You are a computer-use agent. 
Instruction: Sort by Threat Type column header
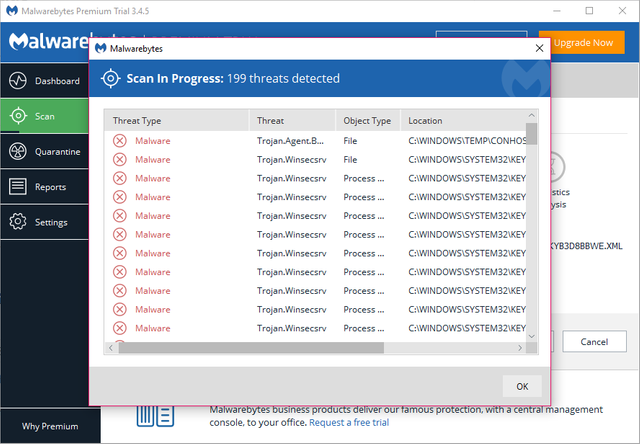tap(177, 121)
